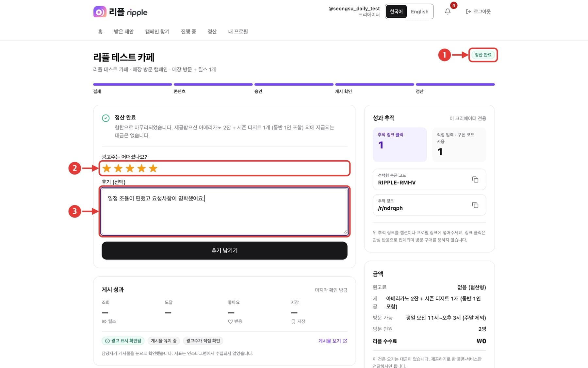This screenshot has width=588, height=368.
Task: Copy the /r/ndrqph tracking link
Action: 475,205
